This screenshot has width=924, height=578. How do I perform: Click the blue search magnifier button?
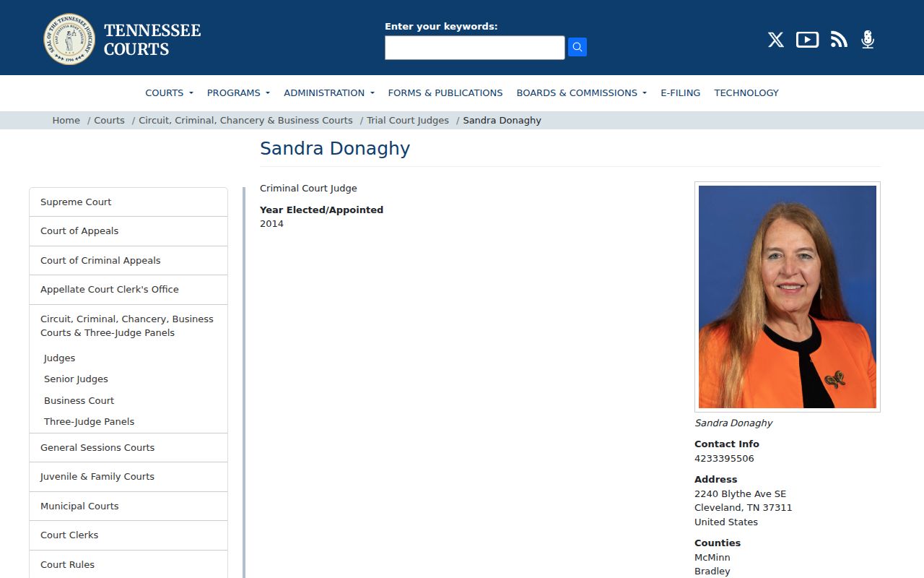577,47
